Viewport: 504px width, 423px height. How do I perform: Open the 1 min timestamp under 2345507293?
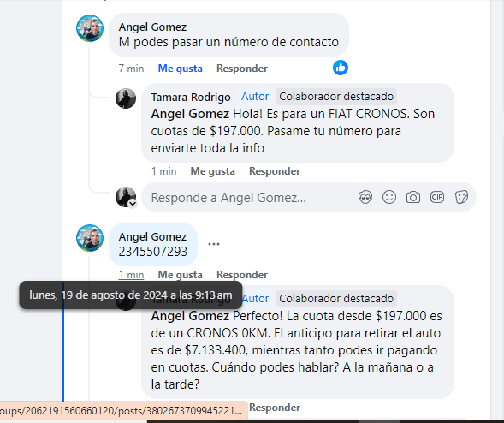(x=131, y=275)
